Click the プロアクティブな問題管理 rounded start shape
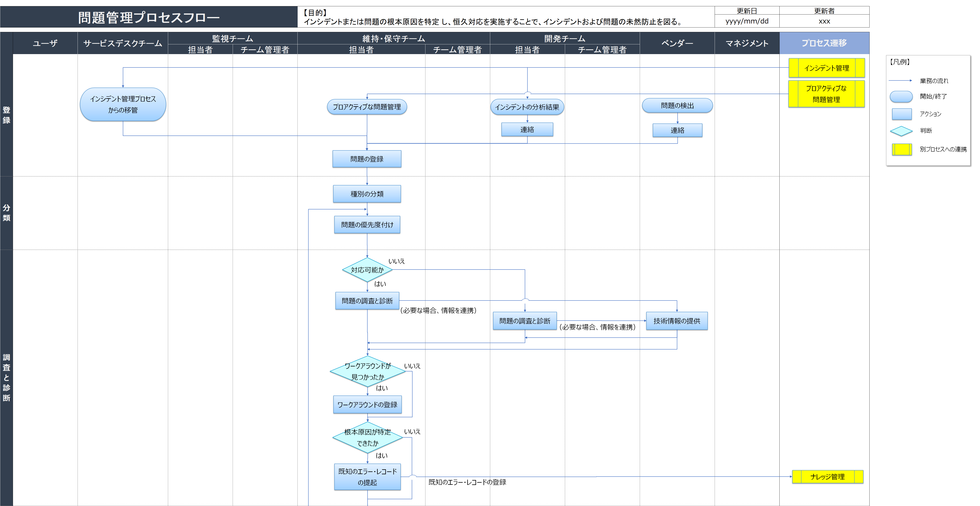Screen dimensions: 980x506 coord(367,107)
